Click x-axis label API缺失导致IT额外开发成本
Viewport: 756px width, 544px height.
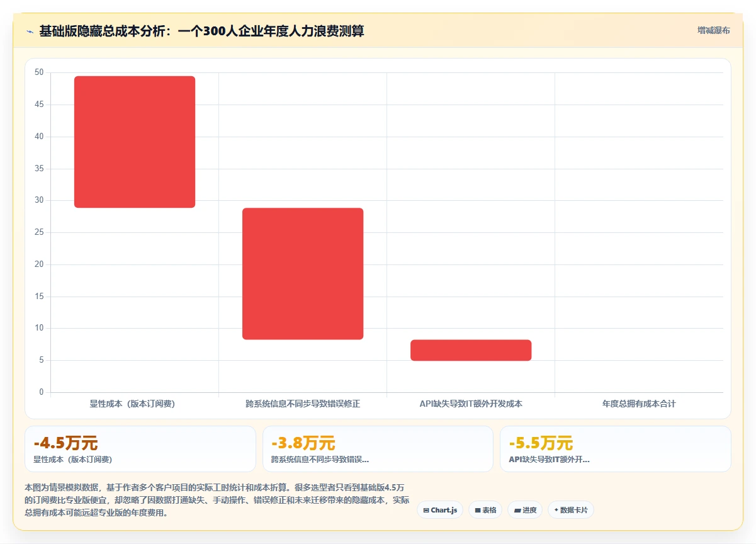[471, 404]
